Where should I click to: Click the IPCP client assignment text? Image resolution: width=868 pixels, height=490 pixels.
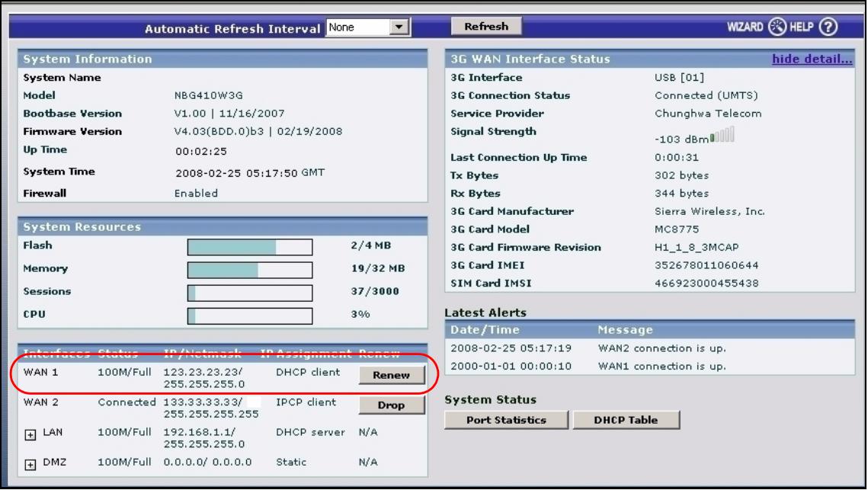[x=306, y=402]
